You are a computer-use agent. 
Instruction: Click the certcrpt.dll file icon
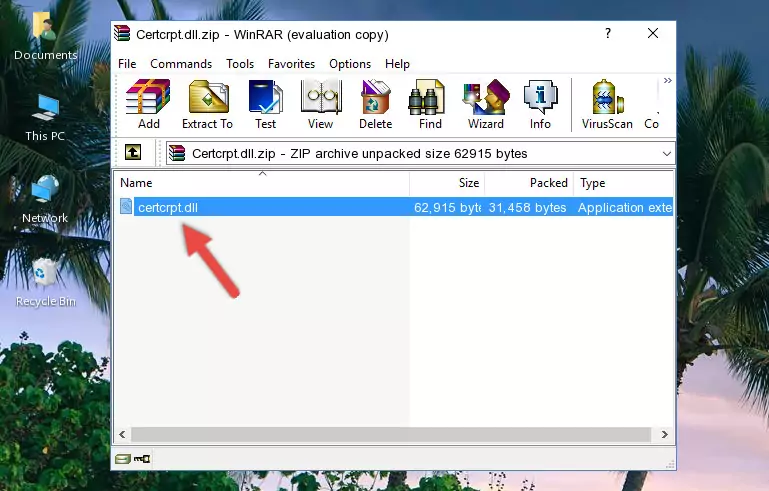click(126, 207)
